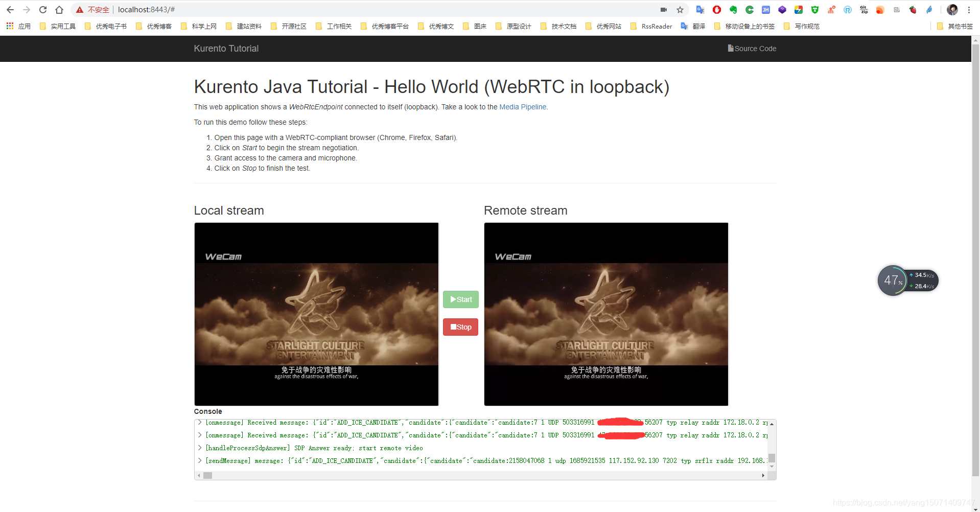The height and width of the screenshot is (512, 980).
Task: Open the 开源社区 bookmark folder
Action: (x=289, y=26)
